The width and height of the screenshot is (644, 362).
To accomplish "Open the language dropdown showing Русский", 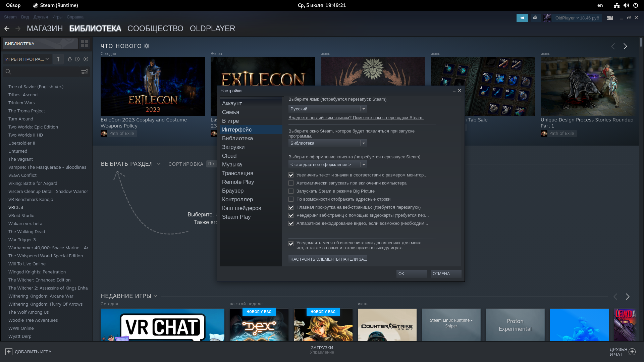I will 328,109.
